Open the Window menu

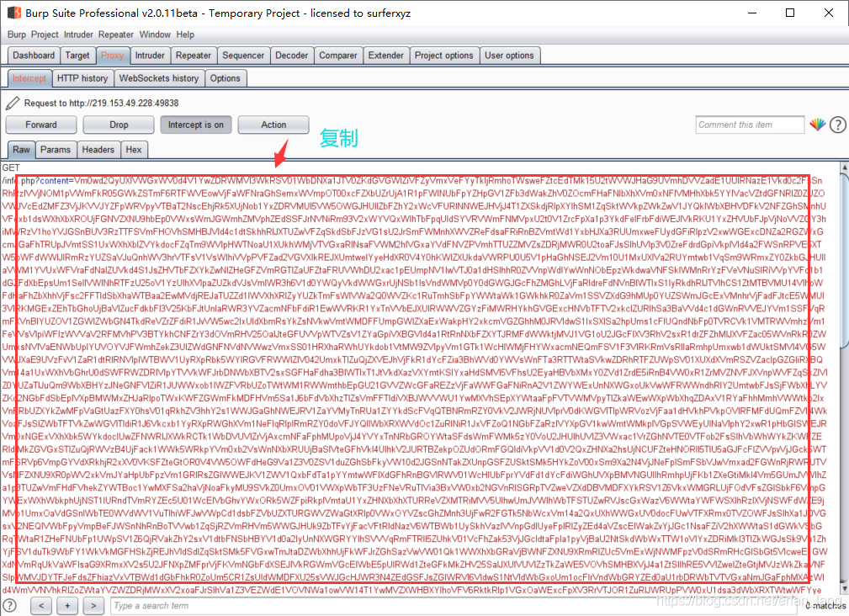tap(155, 35)
